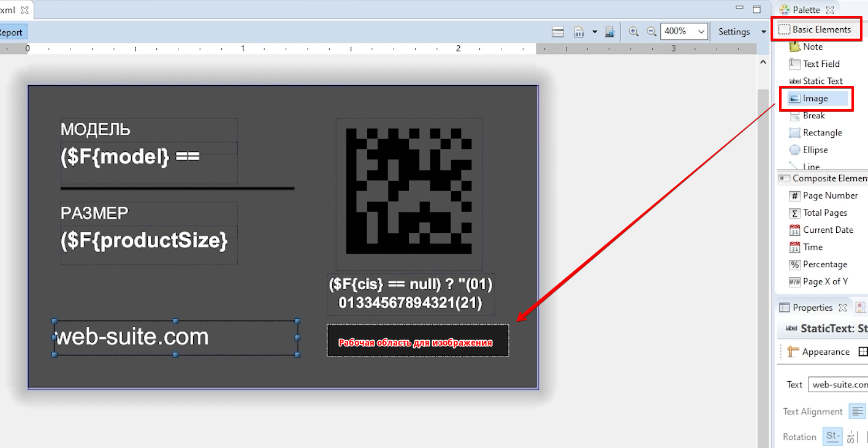This screenshot has width=868, height=448.
Task: Click the band view toolbar icon
Action: [x=558, y=31]
